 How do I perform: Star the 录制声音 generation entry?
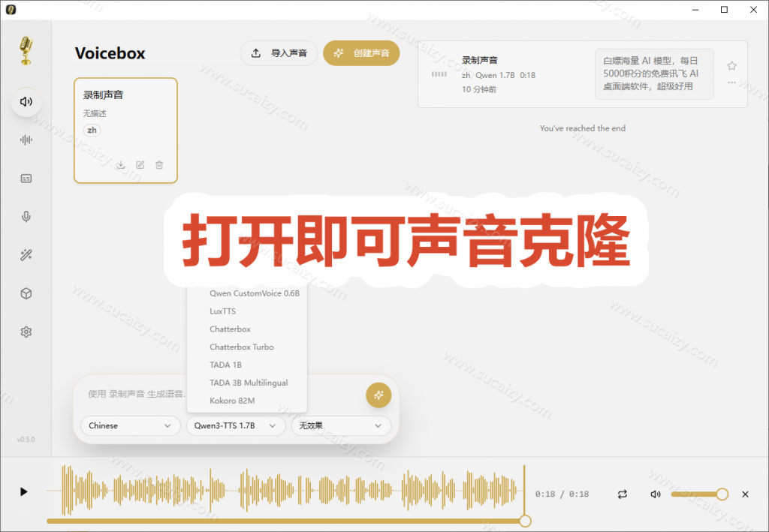pos(731,65)
